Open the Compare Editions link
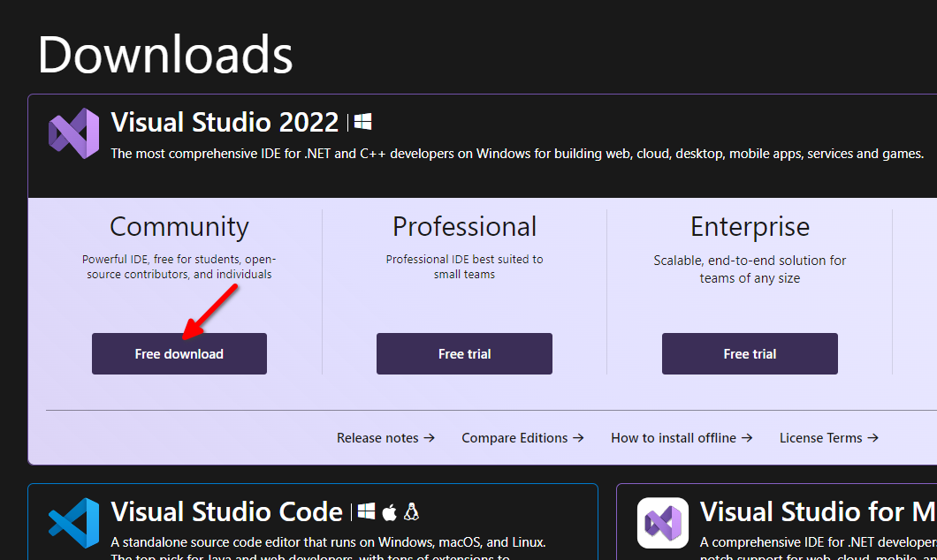The height and width of the screenshot is (560, 937). [522, 437]
